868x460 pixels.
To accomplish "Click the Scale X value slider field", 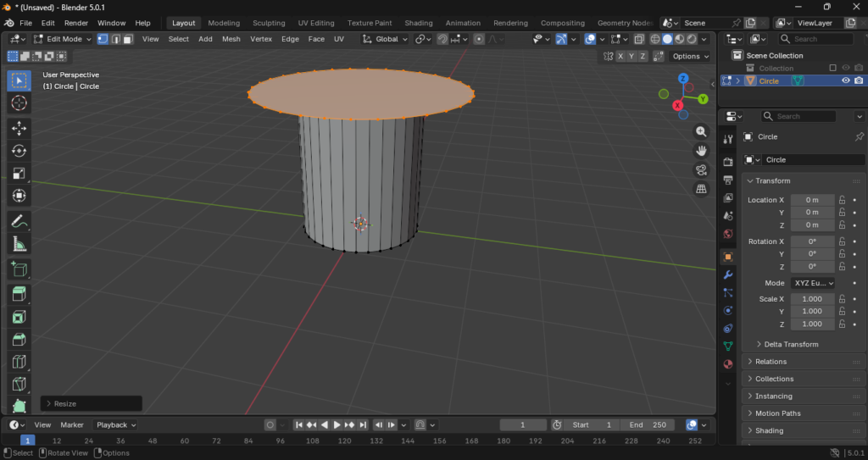I will pos(812,299).
